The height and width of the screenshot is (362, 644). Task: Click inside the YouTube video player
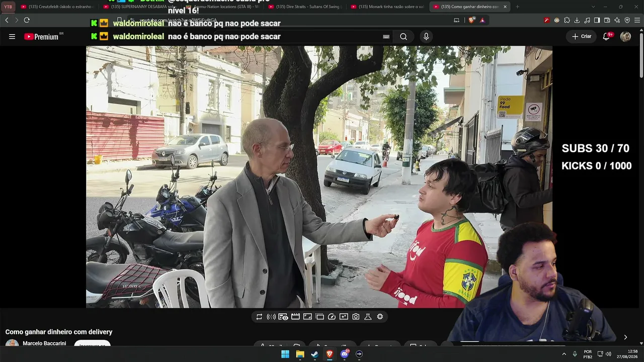point(319,177)
